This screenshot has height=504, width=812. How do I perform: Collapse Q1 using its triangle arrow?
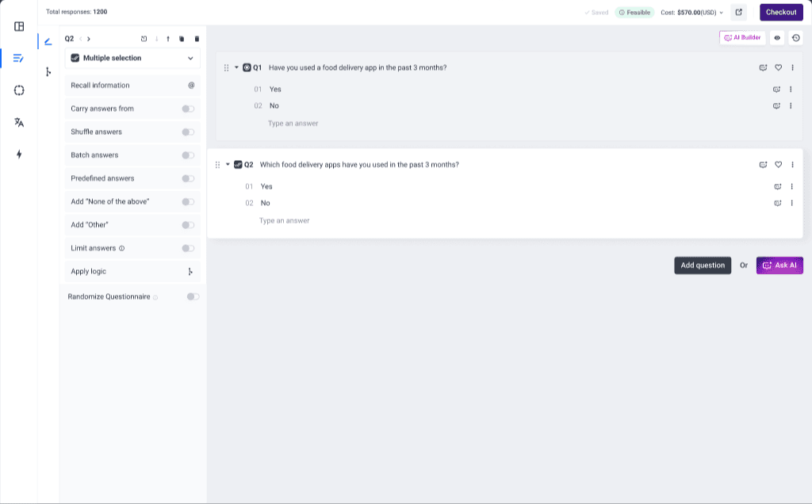236,67
